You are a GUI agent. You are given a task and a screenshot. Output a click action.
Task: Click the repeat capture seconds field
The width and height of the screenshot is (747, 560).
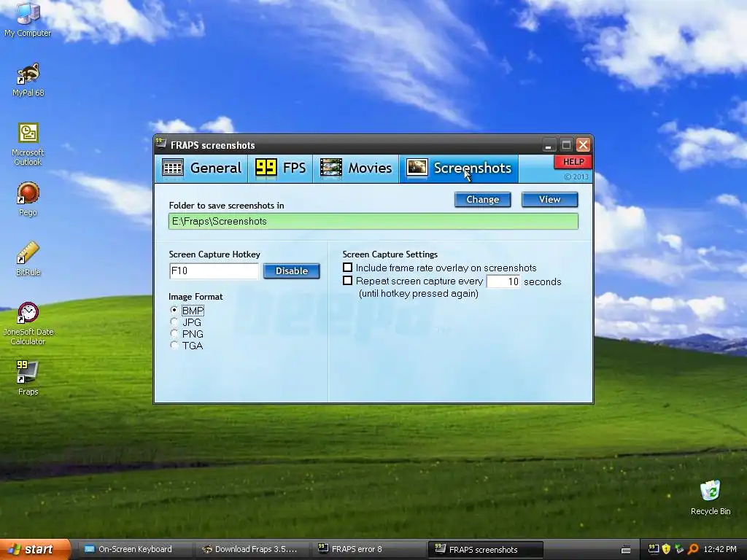click(x=503, y=281)
